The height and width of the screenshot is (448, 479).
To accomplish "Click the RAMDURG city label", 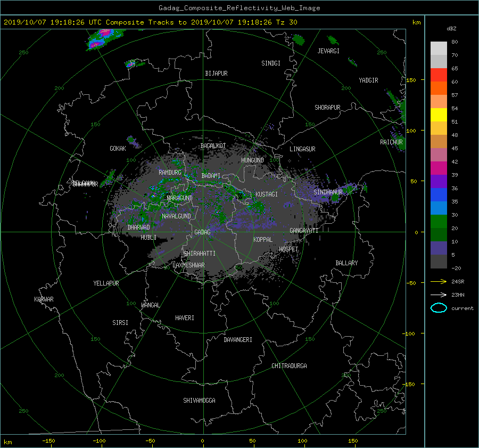I will point(170,173).
